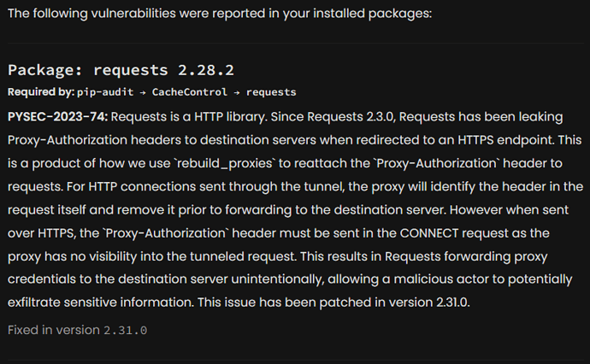590x364 pixels.
Task: Click requests at end of dependency chain
Action: pos(271,92)
